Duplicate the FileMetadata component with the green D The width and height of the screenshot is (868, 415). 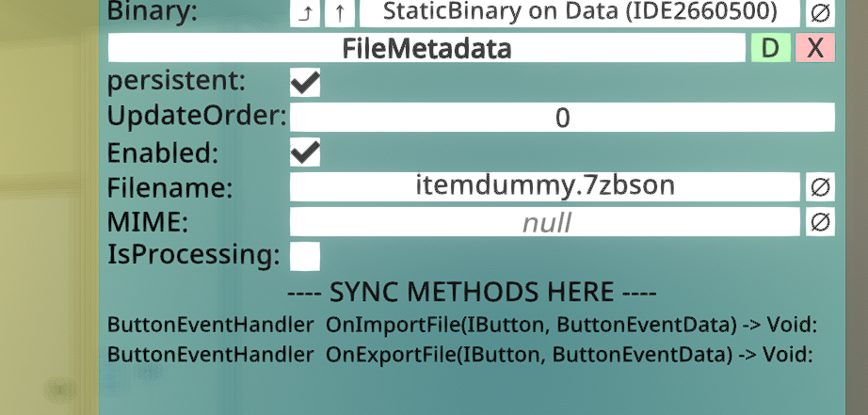[x=770, y=48]
